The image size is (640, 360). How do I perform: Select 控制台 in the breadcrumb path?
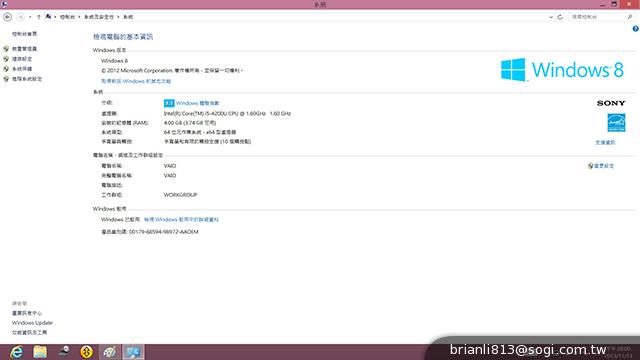click(67, 17)
